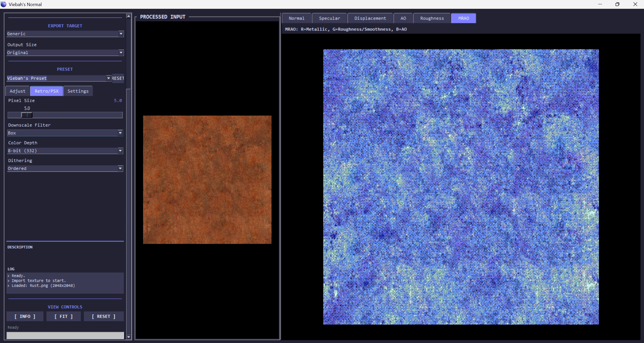Click the INFO view control button
Viewport: 644px width, 343px height.
click(x=25, y=316)
